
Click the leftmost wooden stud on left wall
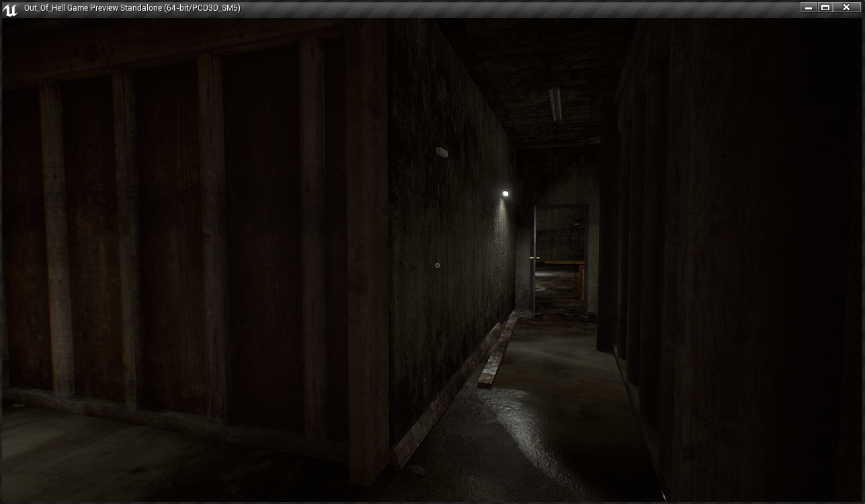click(x=55, y=235)
